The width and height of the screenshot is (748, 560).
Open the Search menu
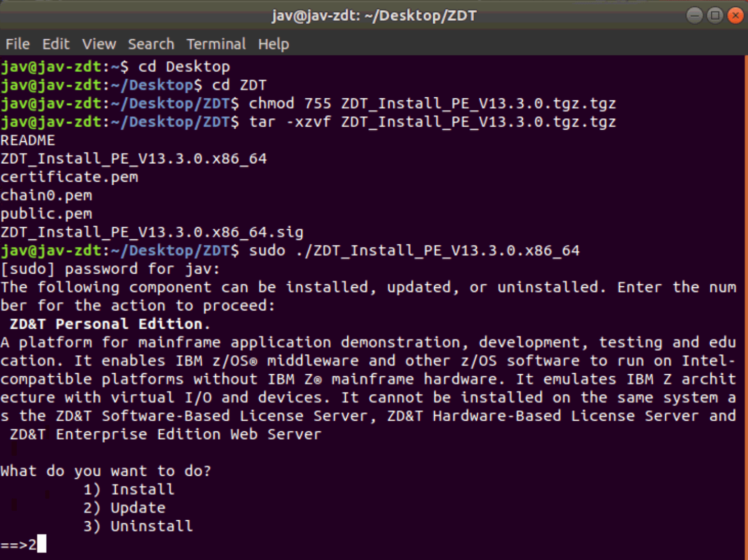pos(151,44)
